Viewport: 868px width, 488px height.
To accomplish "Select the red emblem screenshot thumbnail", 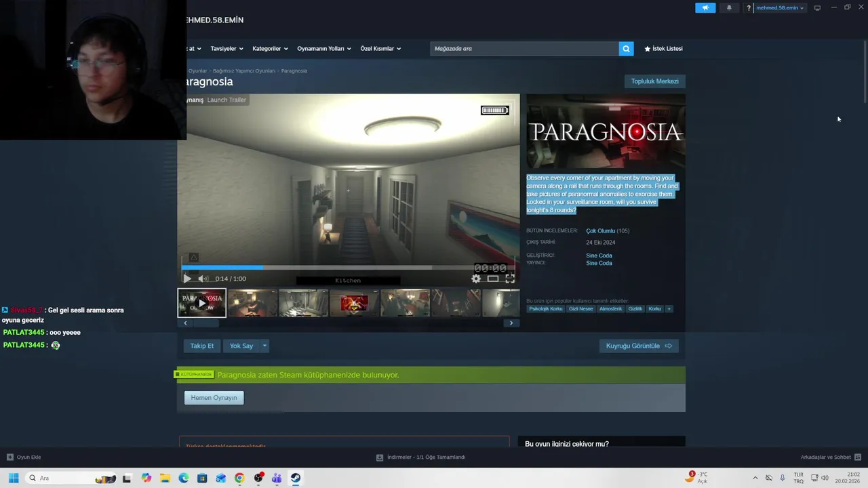I will point(355,303).
